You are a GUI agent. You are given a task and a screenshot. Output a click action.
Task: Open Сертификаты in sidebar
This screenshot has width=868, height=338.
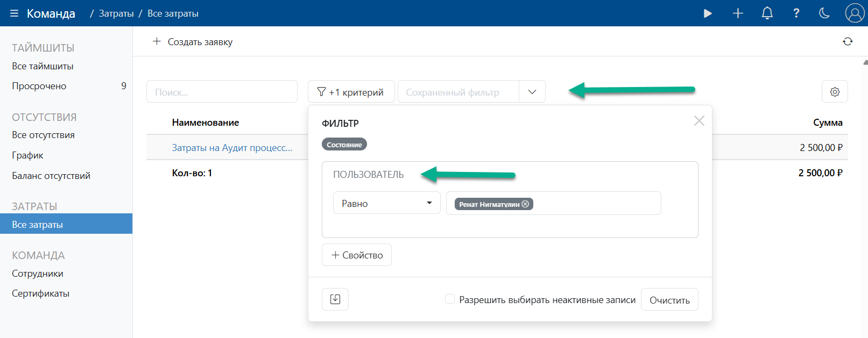click(40, 293)
